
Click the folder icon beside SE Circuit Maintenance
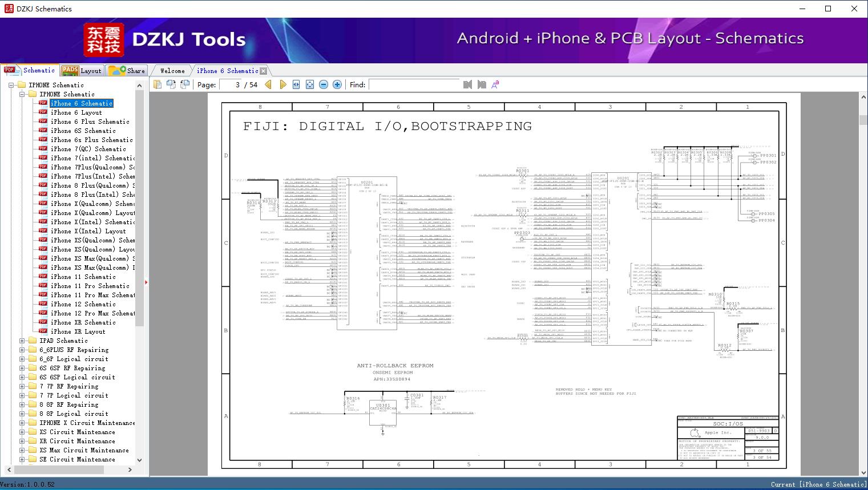(33, 459)
